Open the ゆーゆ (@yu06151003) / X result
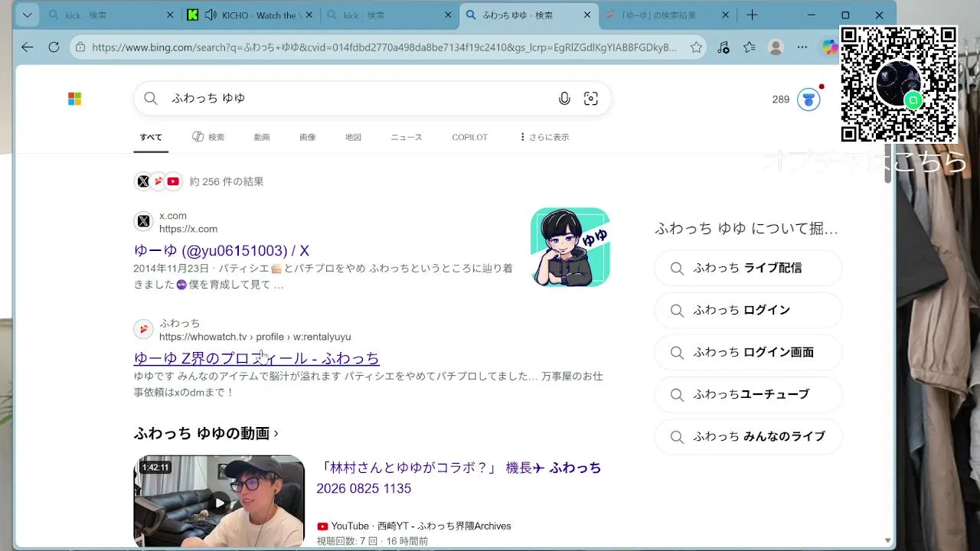This screenshot has height=551, width=980. tap(221, 250)
